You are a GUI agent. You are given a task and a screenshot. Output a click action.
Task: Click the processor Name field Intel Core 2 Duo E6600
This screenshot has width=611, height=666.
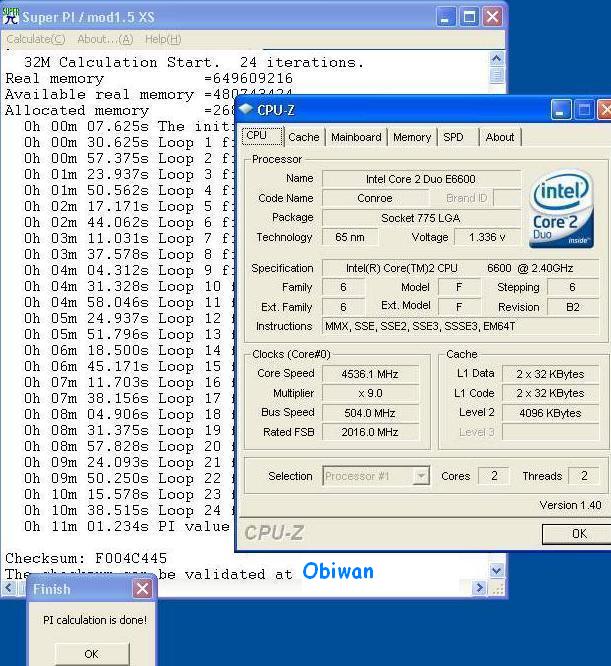tap(421, 179)
